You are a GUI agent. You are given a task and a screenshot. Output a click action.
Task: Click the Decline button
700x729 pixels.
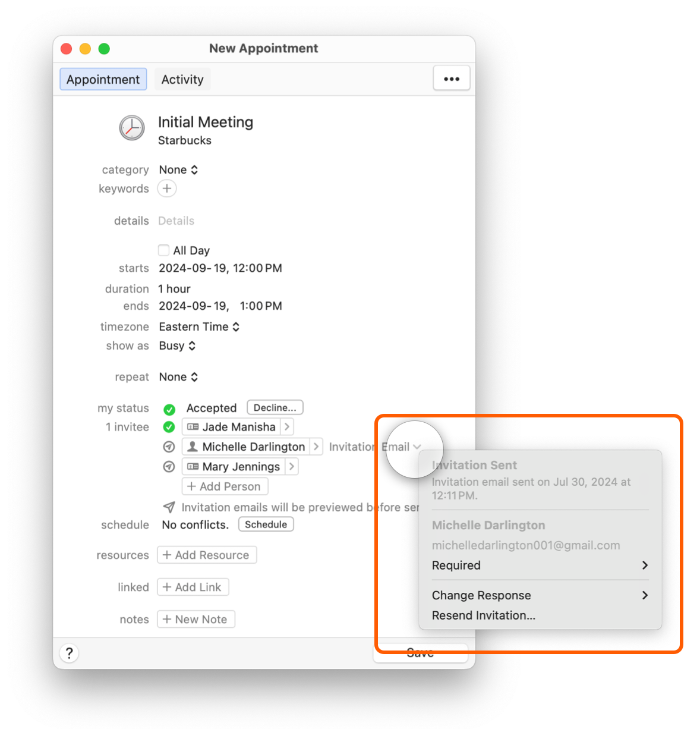275,408
